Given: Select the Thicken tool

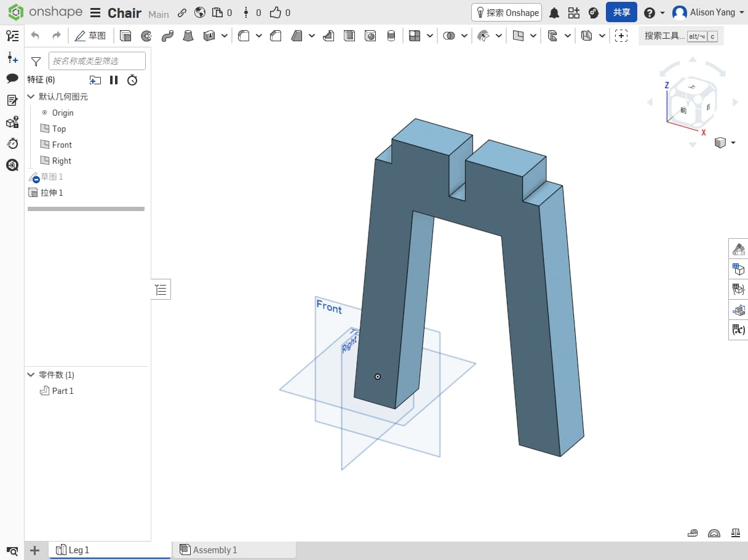Looking at the screenshot, I should [x=209, y=36].
